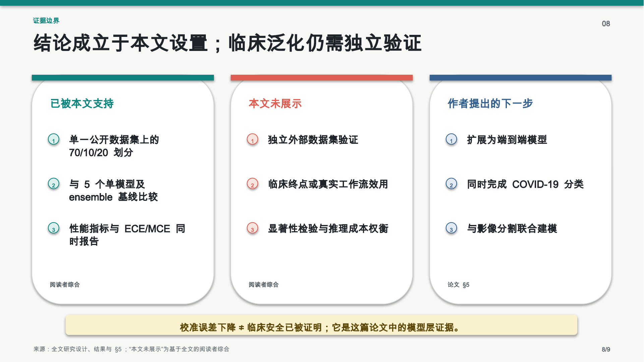The image size is (644, 362).
Task: Click the page indicator 8/9
Action: 606,349
